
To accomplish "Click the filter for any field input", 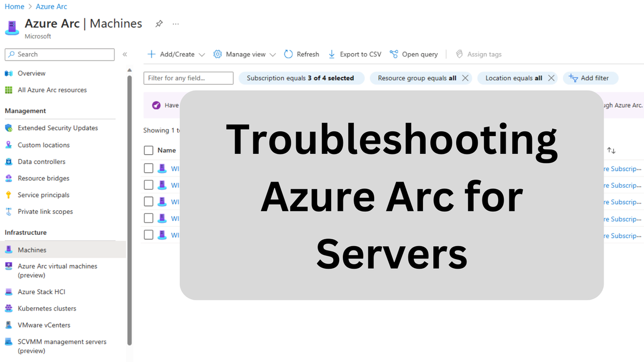I will 188,78.
